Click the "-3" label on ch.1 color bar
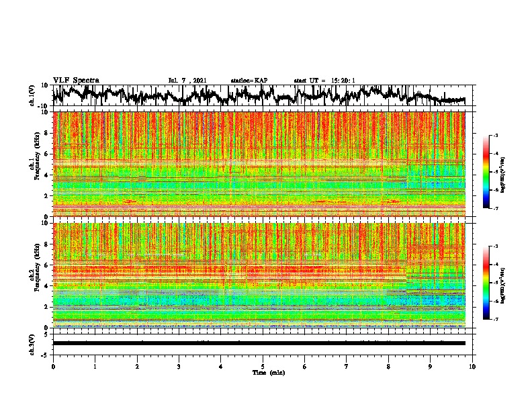The height and width of the screenshot is (411, 532). coord(496,135)
